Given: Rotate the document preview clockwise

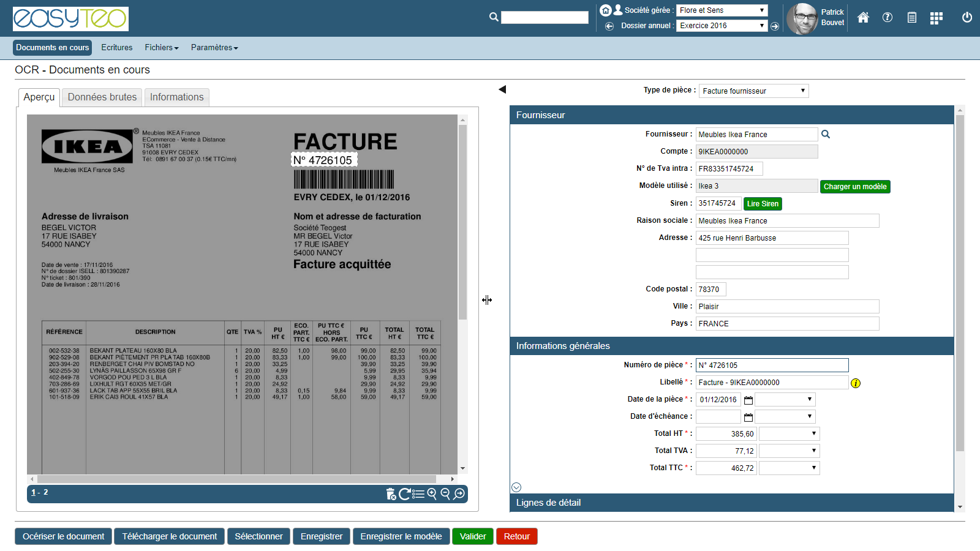Looking at the screenshot, I should (404, 494).
